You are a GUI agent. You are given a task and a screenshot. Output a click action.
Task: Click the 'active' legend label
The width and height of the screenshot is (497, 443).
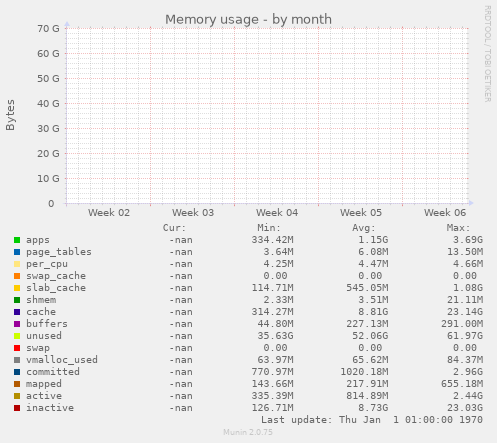click(x=44, y=396)
